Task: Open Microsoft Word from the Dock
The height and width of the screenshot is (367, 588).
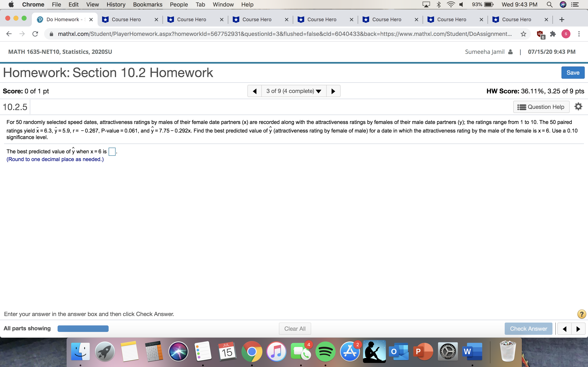Action: [473, 351]
